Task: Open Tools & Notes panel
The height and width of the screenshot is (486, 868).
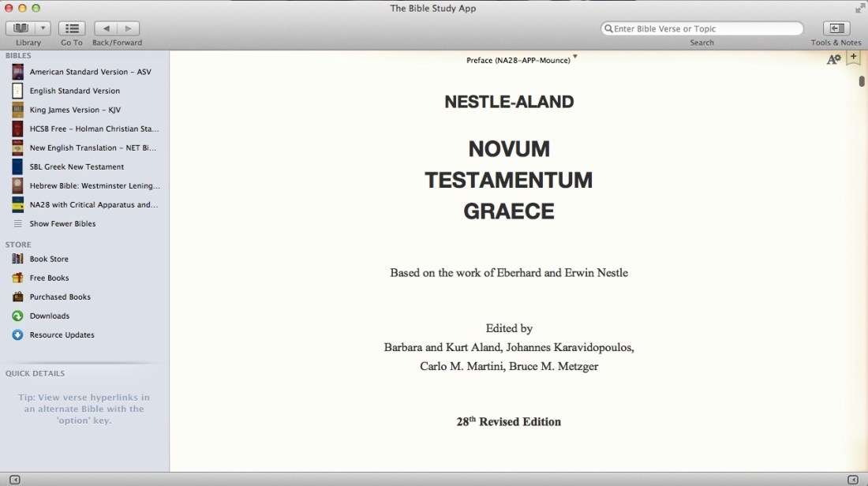Action: pyautogui.click(x=836, y=28)
